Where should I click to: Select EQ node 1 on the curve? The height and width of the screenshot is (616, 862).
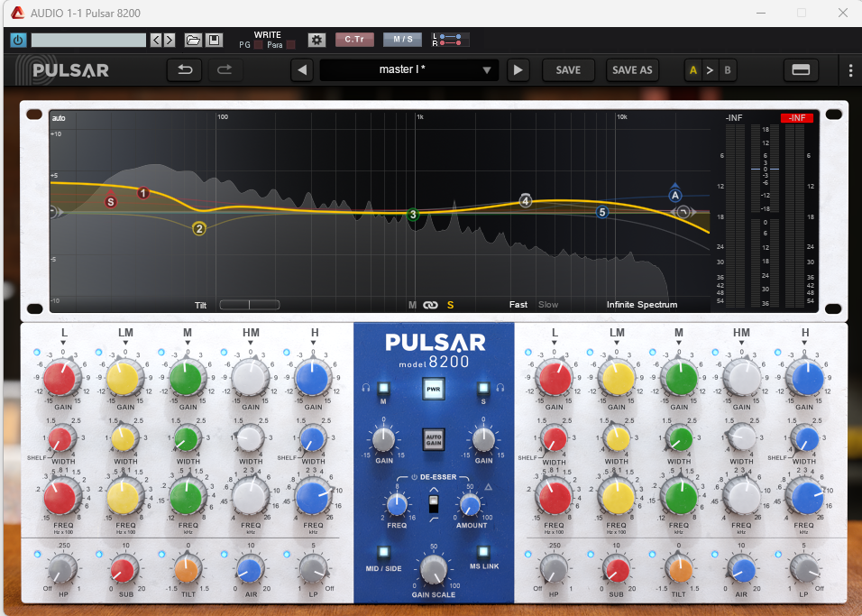point(143,193)
